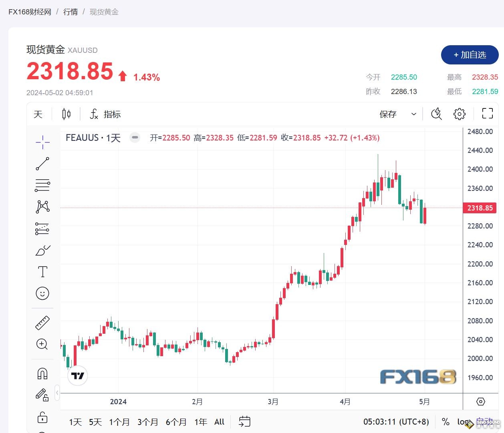The image size is (504, 433).
Task: Toggle magnet snapping mode
Action: tap(42, 373)
